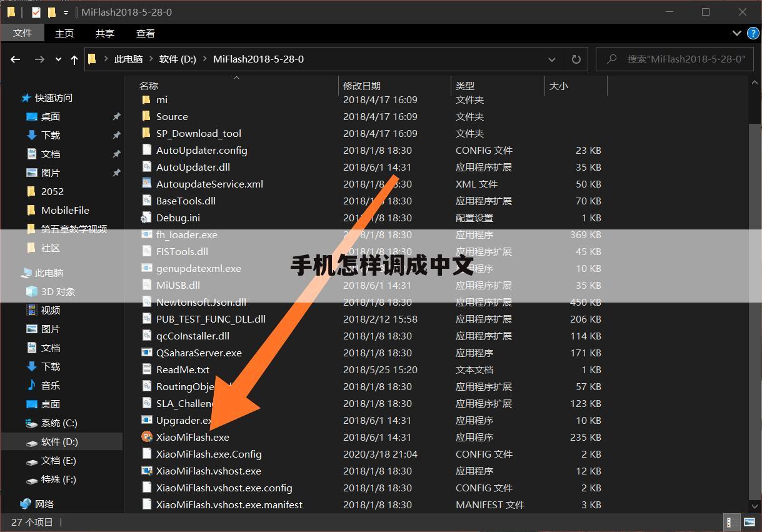Refresh the folder view
This screenshot has height=532, width=762.
coord(576,59)
